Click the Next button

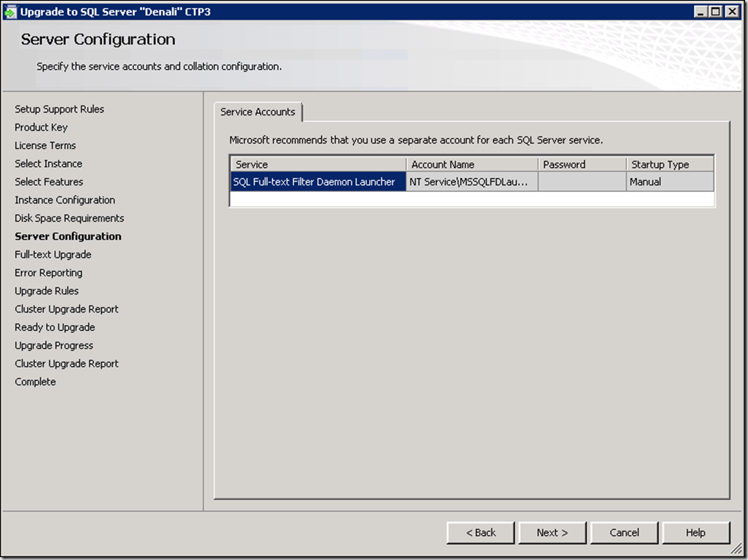click(x=552, y=532)
